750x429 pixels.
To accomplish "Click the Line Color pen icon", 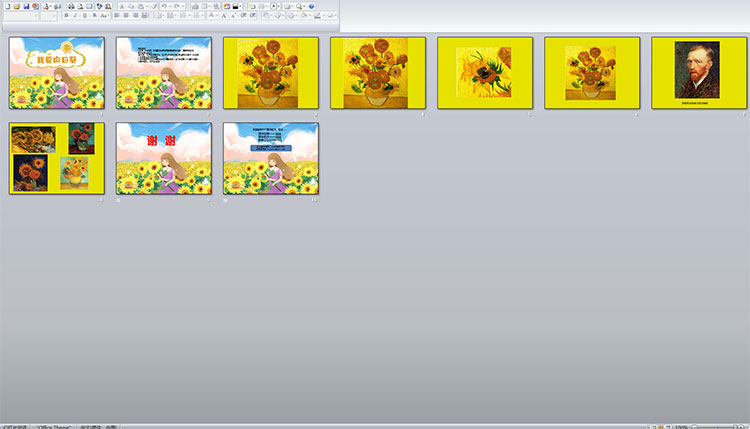I will [317, 15].
